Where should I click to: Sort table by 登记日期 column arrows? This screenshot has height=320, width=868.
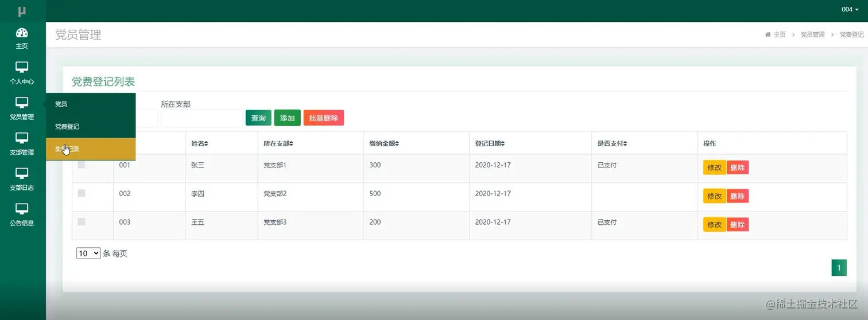tap(503, 143)
